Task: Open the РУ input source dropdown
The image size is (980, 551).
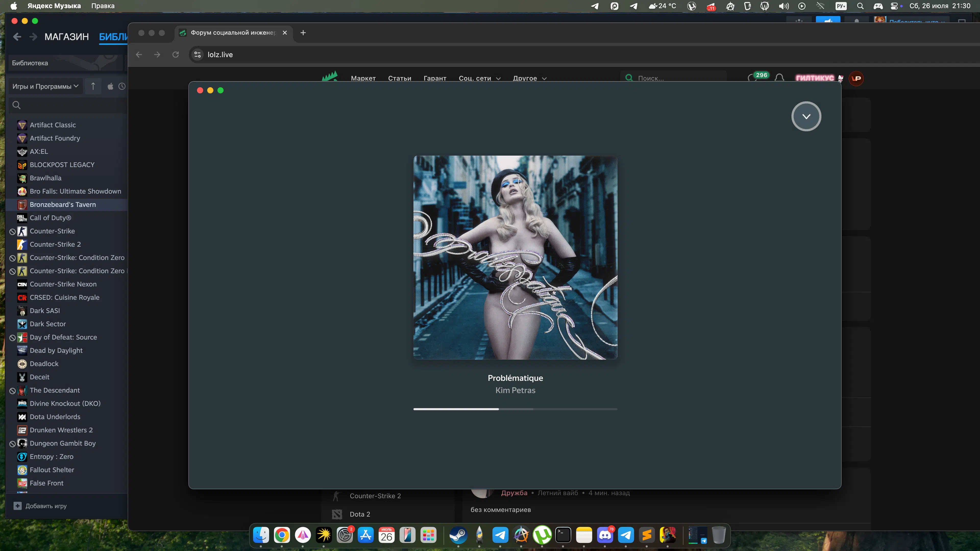Action: click(x=841, y=6)
